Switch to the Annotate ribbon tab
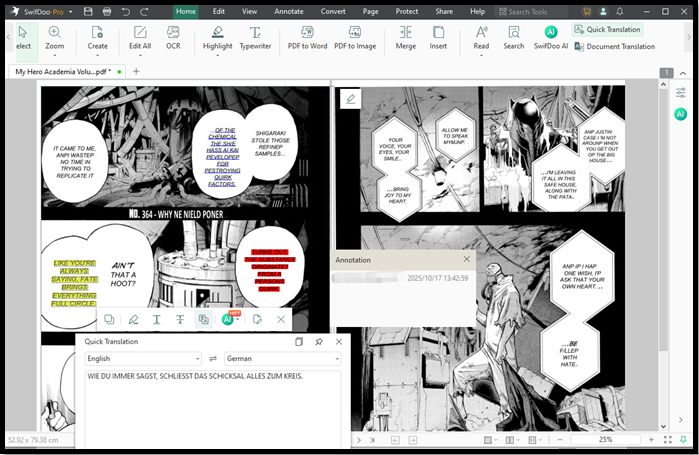Viewport: 699px width, 455px height. tap(289, 11)
